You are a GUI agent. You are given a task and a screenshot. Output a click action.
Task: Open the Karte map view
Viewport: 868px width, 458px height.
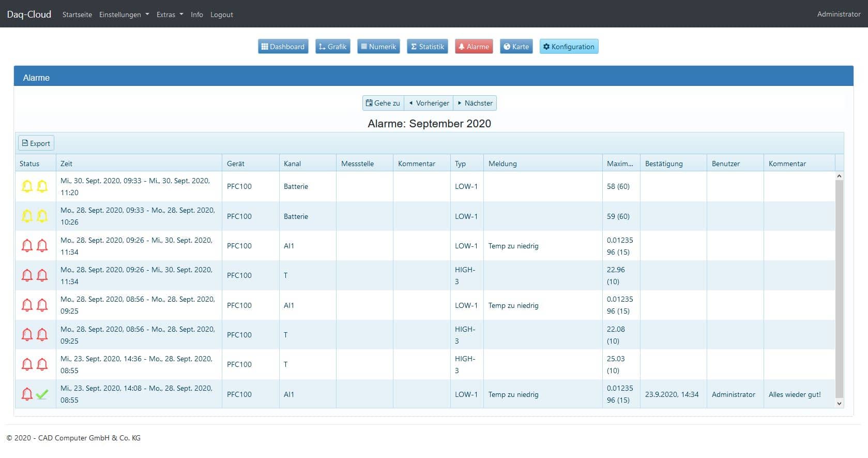pos(516,47)
